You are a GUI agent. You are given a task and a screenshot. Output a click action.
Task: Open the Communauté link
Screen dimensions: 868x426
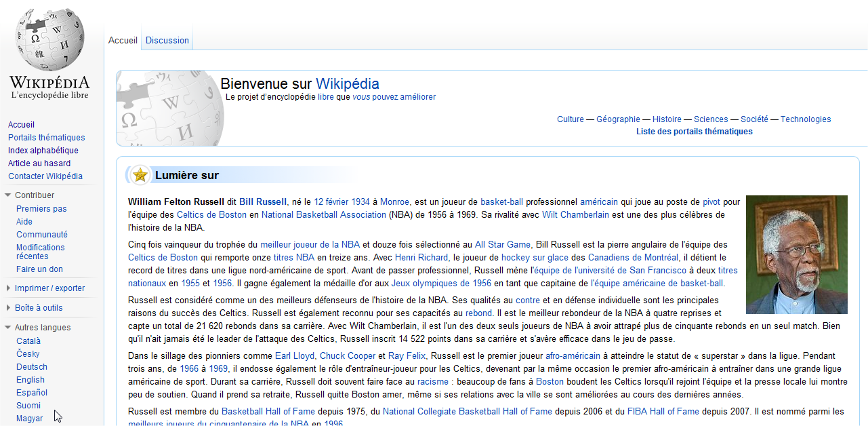tap(42, 235)
